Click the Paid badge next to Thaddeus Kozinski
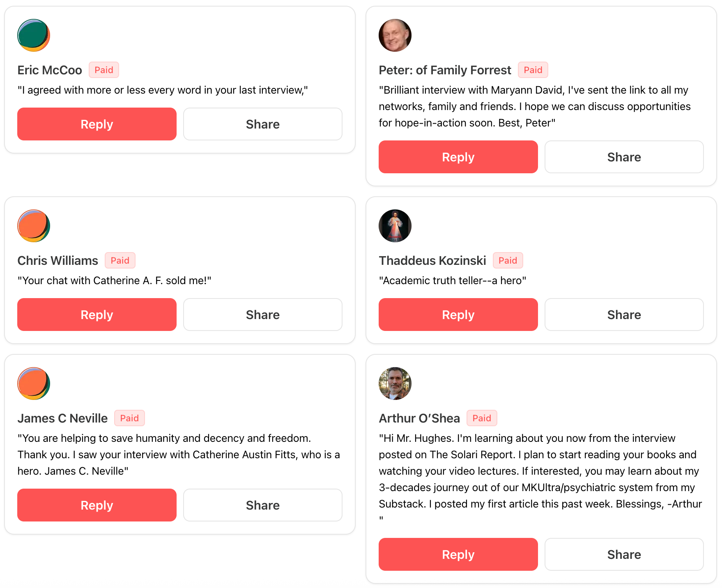This screenshot has height=588, width=722. click(508, 260)
